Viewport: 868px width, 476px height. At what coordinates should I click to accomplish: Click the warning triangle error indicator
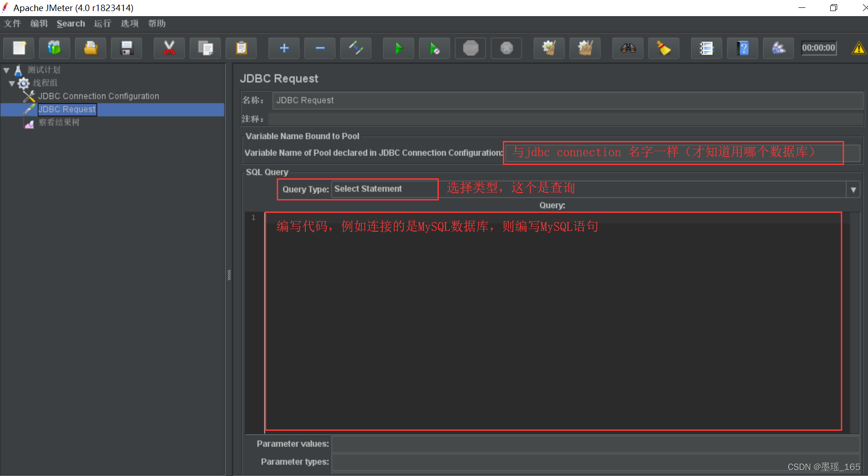(858, 48)
